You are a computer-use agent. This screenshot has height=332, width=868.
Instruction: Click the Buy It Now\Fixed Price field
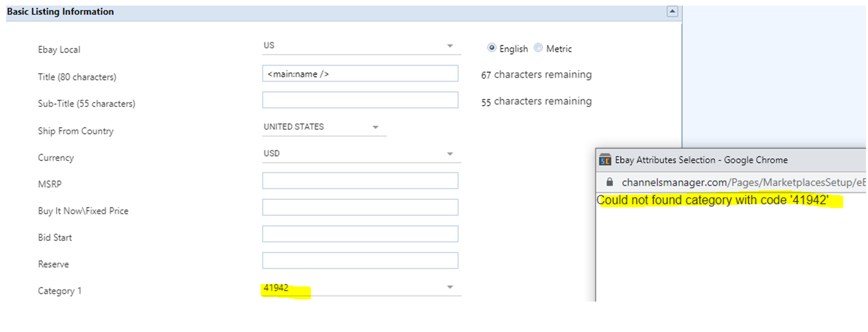pos(360,207)
